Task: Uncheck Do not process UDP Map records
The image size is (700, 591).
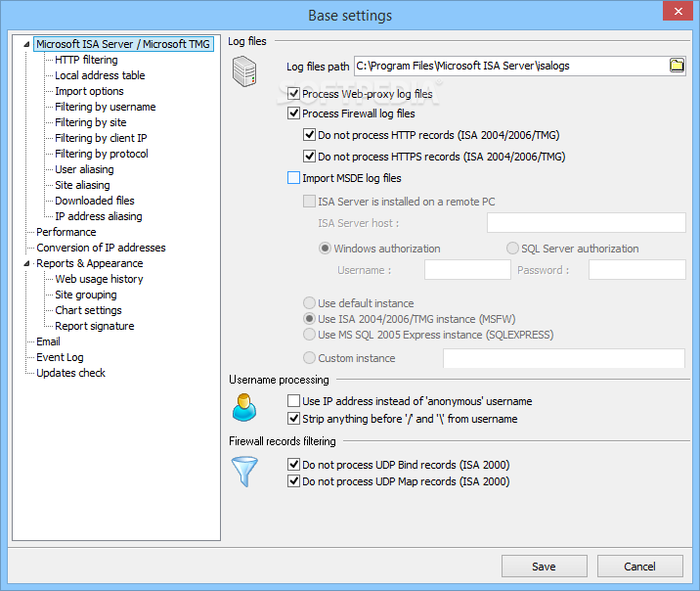Action: tap(293, 481)
